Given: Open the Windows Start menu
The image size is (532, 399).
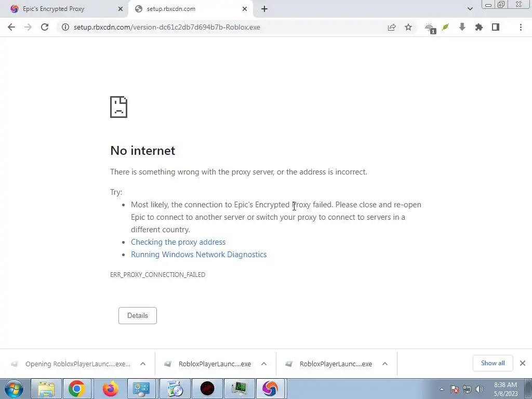Looking at the screenshot, I should (14, 389).
